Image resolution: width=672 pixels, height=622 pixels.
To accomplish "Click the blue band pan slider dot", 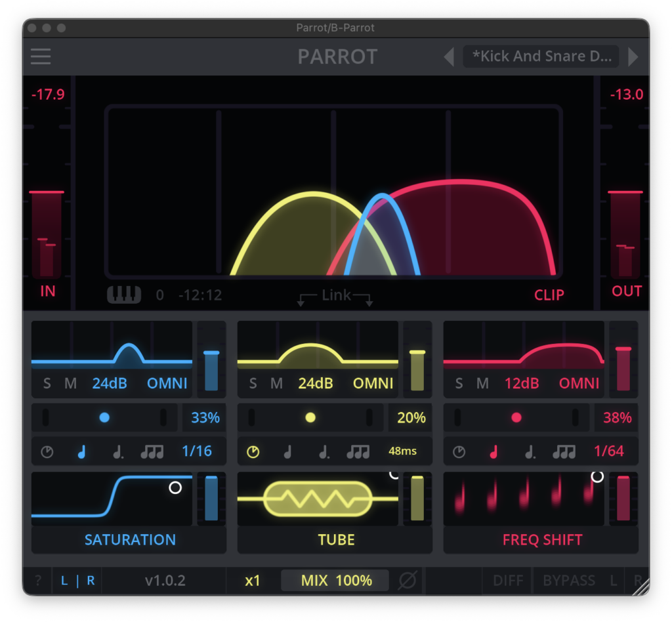I will pos(104,418).
